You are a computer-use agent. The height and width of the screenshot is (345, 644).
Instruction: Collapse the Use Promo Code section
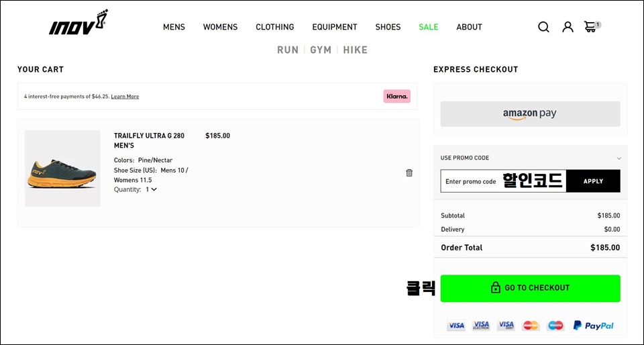pos(619,158)
